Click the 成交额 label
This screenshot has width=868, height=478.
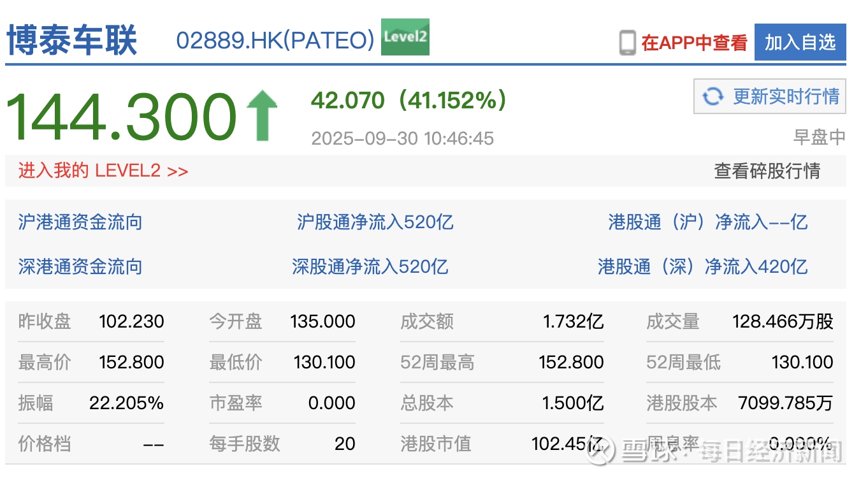pos(427,321)
